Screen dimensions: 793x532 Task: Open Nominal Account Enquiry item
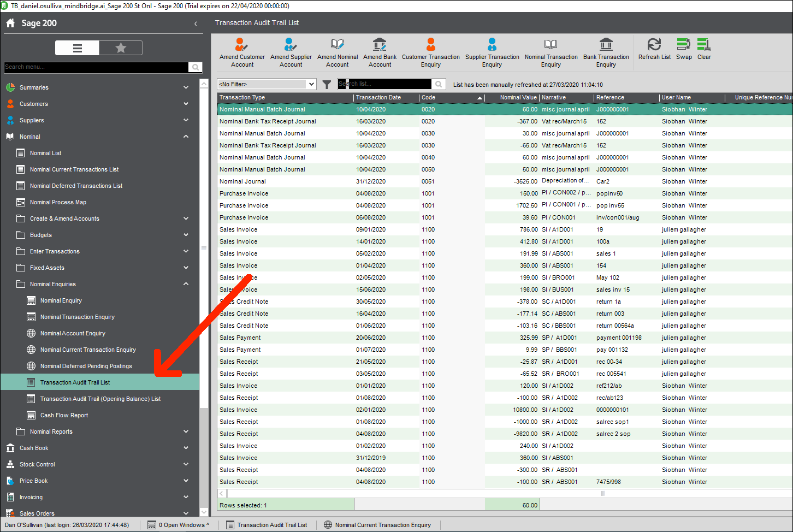click(73, 333)
